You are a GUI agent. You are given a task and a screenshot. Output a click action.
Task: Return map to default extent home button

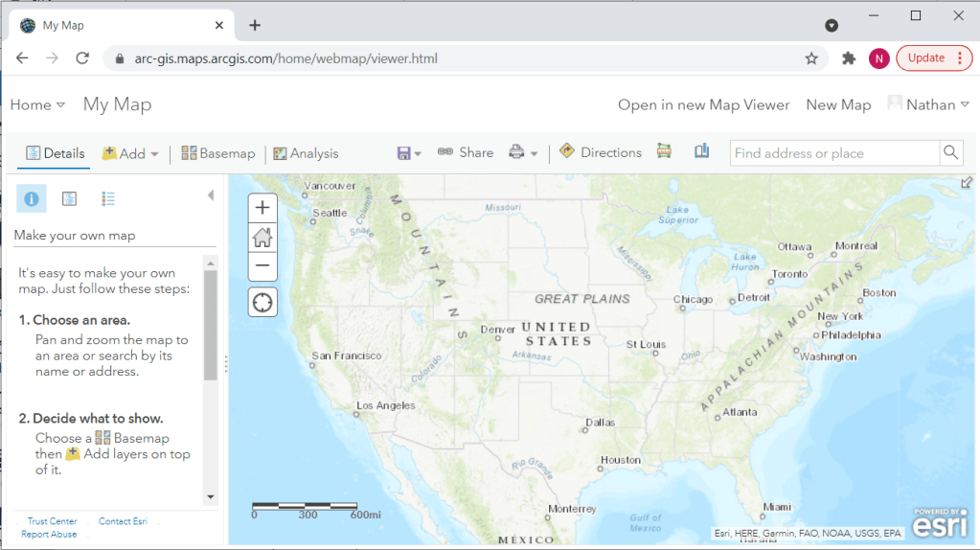coord(262,237)
